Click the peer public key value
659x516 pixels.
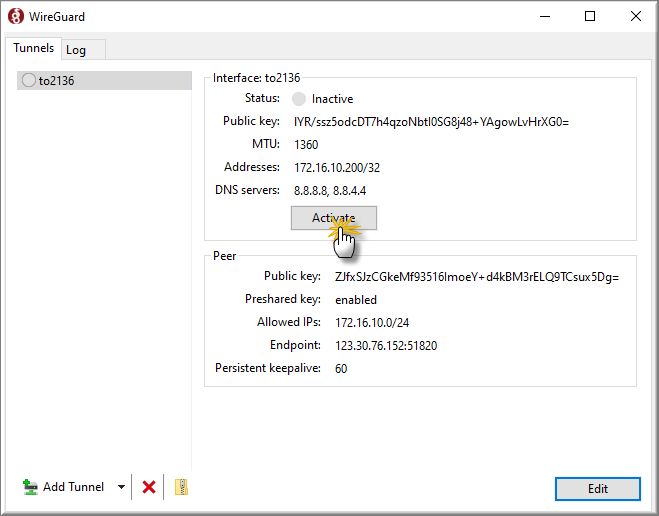click(x=477, y=277)
